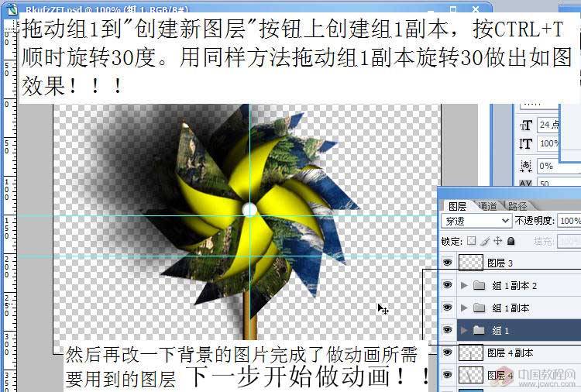
Task: Hide layer 图层 3
Action: pos(447,263)
